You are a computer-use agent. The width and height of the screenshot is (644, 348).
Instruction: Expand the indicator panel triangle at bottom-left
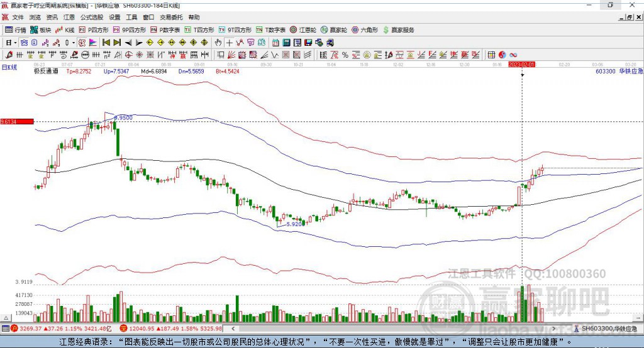pyautogui.click(x=6, y=318)
